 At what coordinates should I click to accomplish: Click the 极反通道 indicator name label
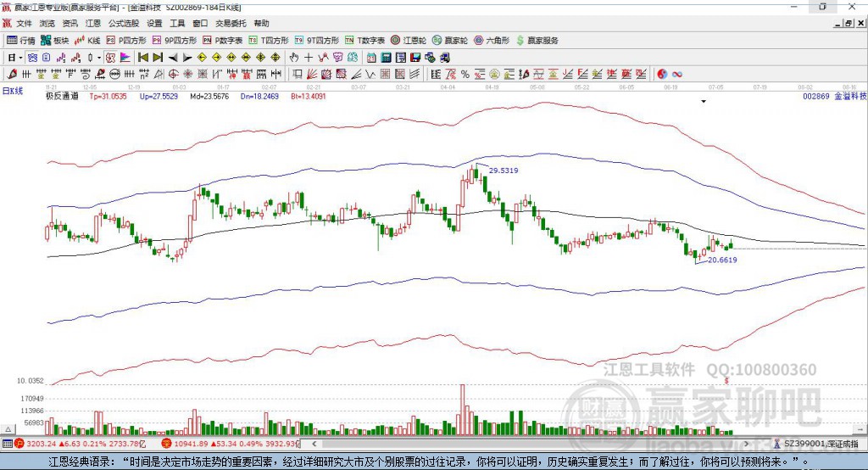pos(62,97)
